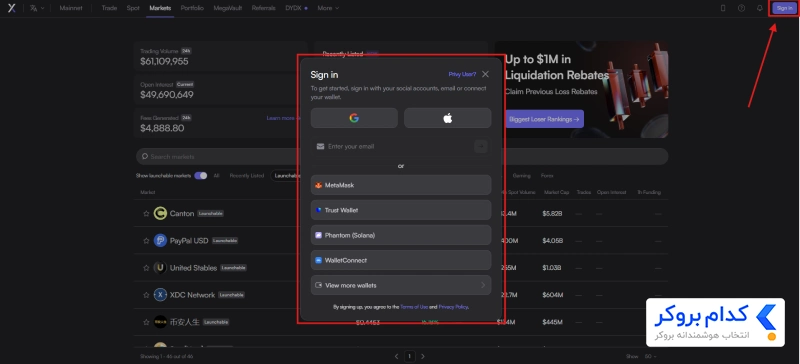Go to the previous page arrow
The image size is (800, 364).
(x=396, y=356)
